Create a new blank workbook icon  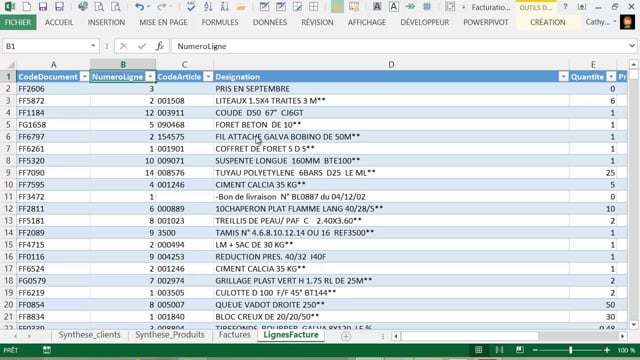[27, 7]
